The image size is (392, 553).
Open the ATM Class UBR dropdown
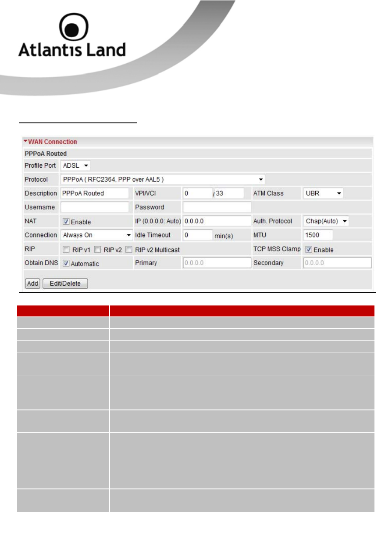(323, 193)
